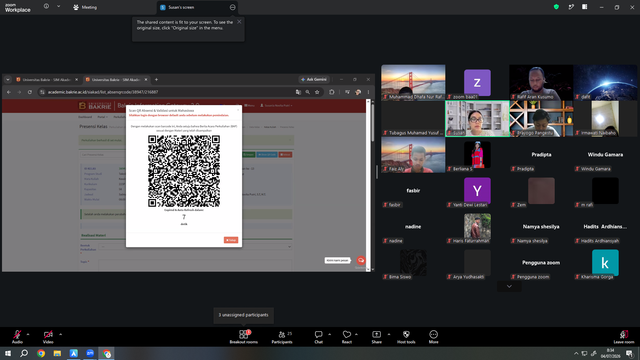Viewport: 640px width, 360px height.
Task: Click the zoom magnifier icon in address bar
Action: [308, 92]
